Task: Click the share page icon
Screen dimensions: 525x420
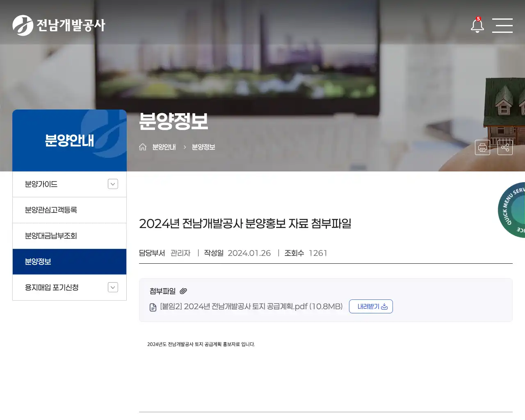Action: (x=505, y=147)
